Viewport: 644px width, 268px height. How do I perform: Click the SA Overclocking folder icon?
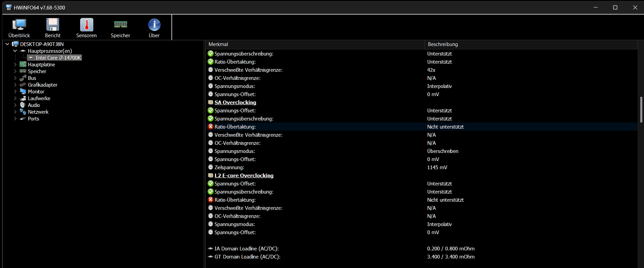pos(211,103)
